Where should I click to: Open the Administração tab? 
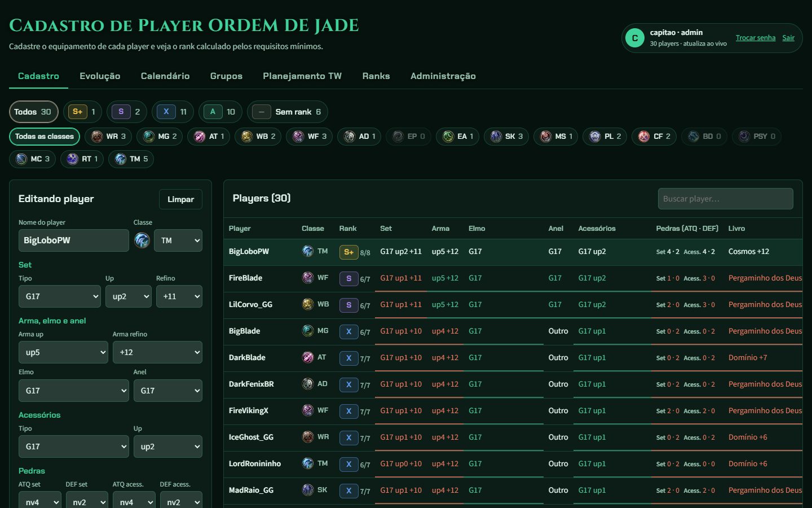[x=443, y=76]
